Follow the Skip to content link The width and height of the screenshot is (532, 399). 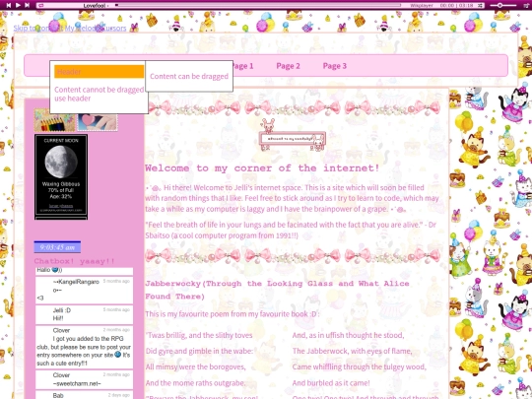click(38, 29)
